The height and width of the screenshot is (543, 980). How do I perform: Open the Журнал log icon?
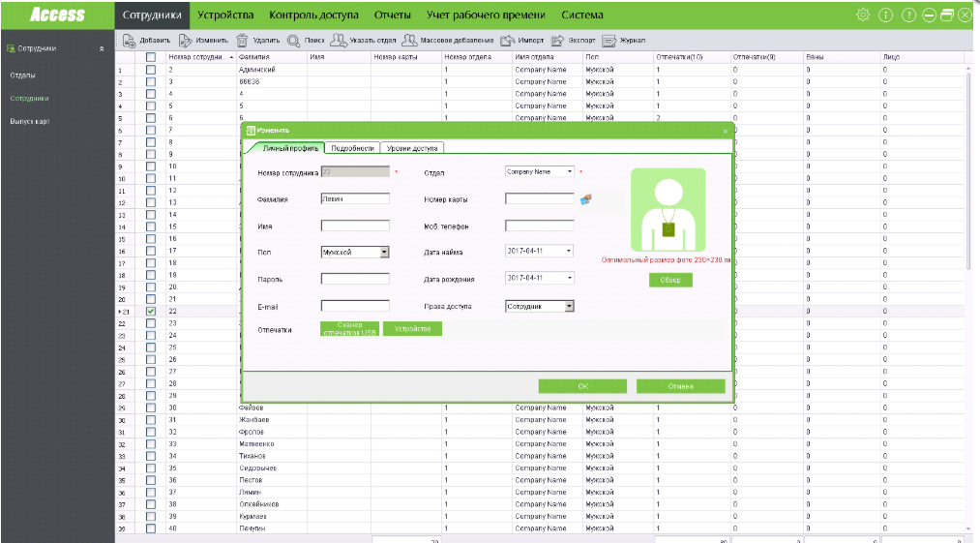[609, 41]
